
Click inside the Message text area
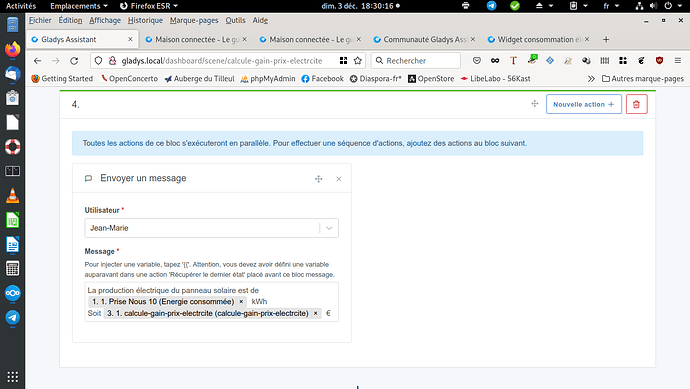(x=211, y=302)
